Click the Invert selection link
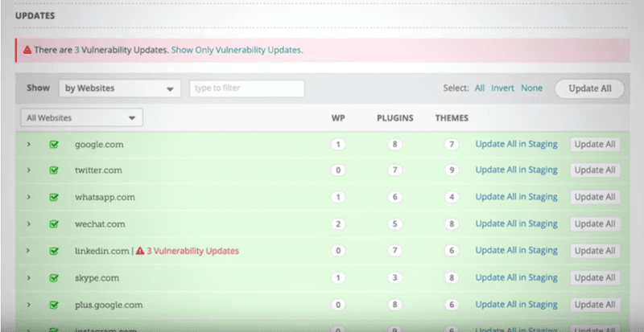 (502, 88)
